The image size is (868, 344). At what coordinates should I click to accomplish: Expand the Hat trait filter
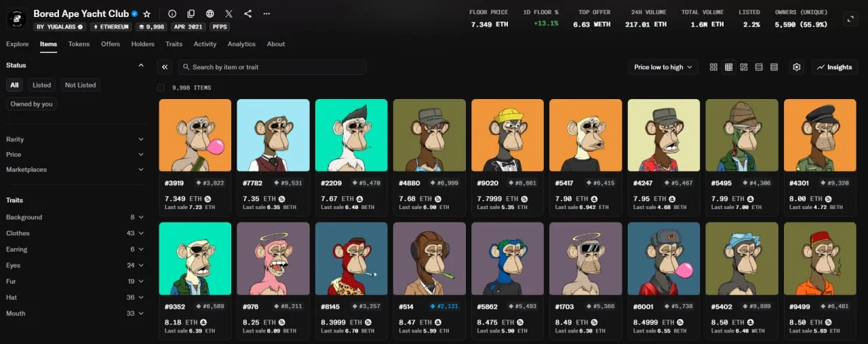[x=75, y=297]
